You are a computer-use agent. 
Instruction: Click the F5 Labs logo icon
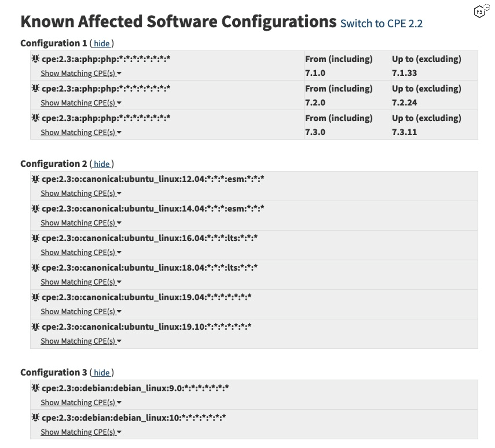click(481, 11)
